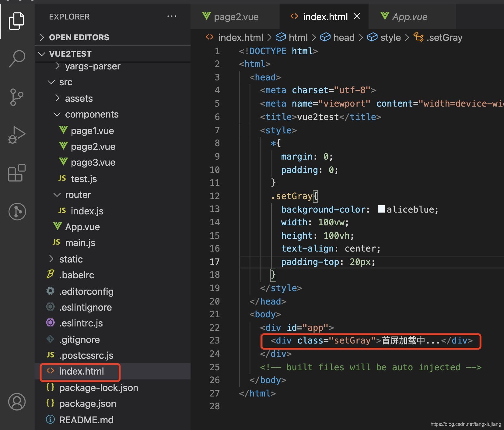The height and width of the screenshot is (430, 504).
Task: Open the Source Control view
Action: [17, 97]
